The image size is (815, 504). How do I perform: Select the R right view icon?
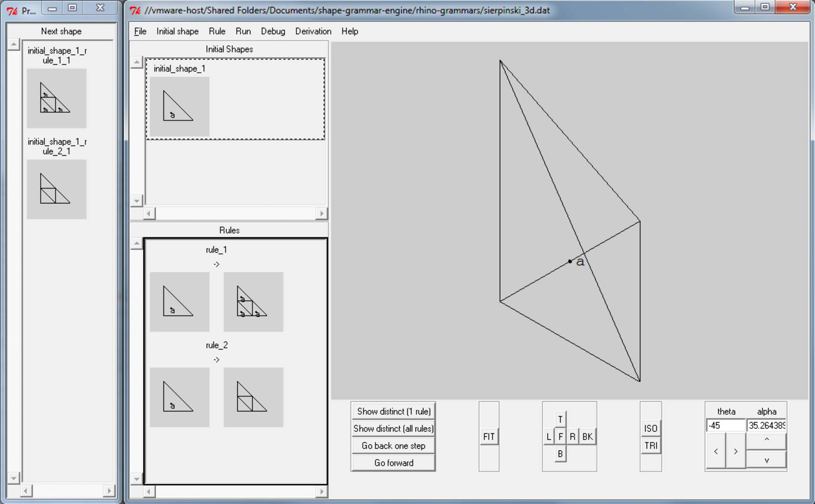(572, 436)
